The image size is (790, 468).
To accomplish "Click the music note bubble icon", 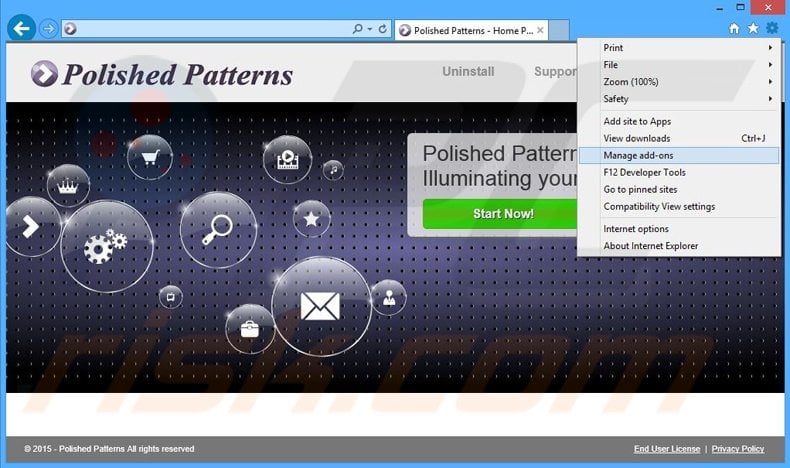I will [333, 170].
